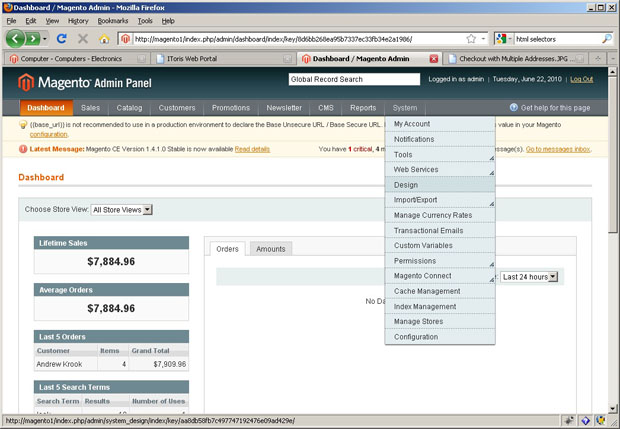Click the Log Out link
620x429 pixels.
coord(582,79)
